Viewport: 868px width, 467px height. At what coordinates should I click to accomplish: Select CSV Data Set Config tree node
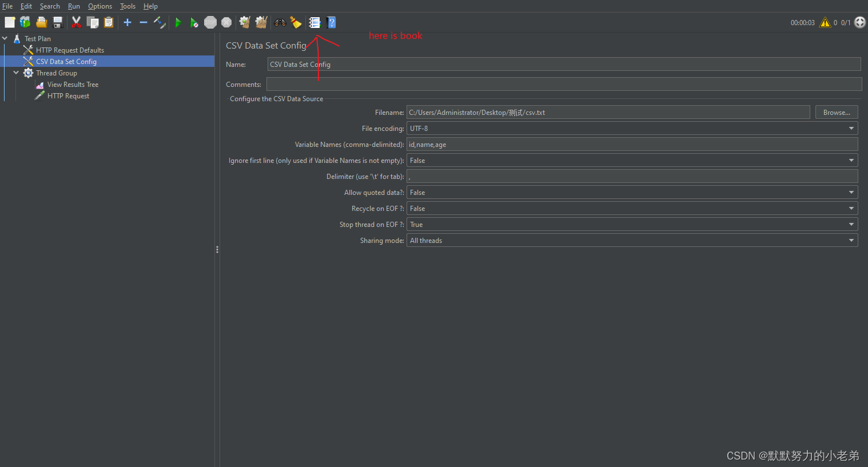pos(66,62)
